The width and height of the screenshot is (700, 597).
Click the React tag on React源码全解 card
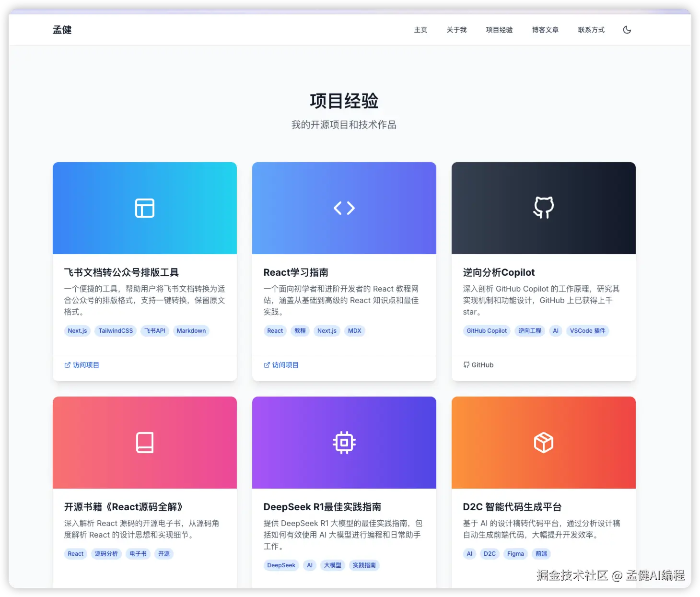76,554
